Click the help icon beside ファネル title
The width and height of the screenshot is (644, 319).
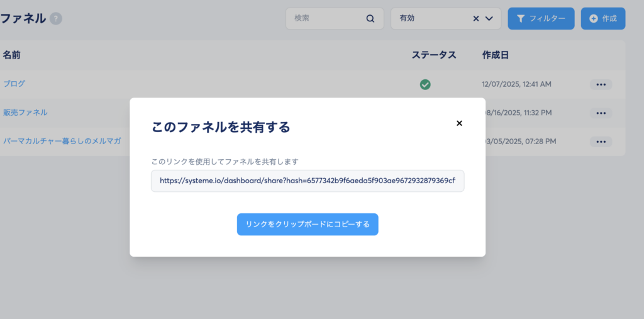(x=56, y=19)
